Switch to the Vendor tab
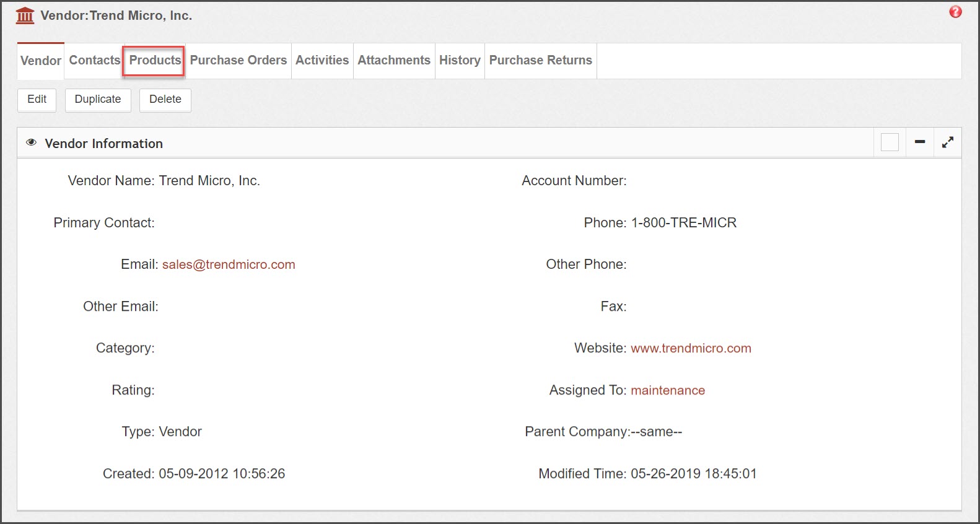Viewport: 980px width, 524px height. click(x=41, y=61)
